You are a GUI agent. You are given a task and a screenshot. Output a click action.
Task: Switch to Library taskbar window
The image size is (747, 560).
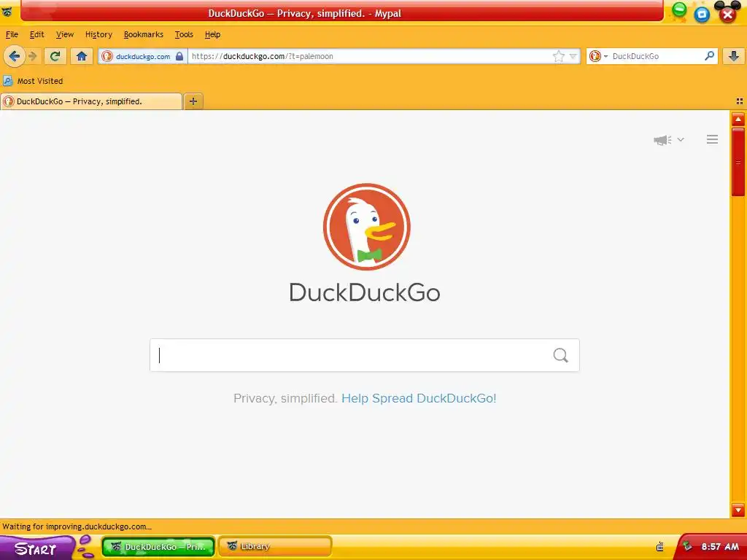tap(275, 547)
